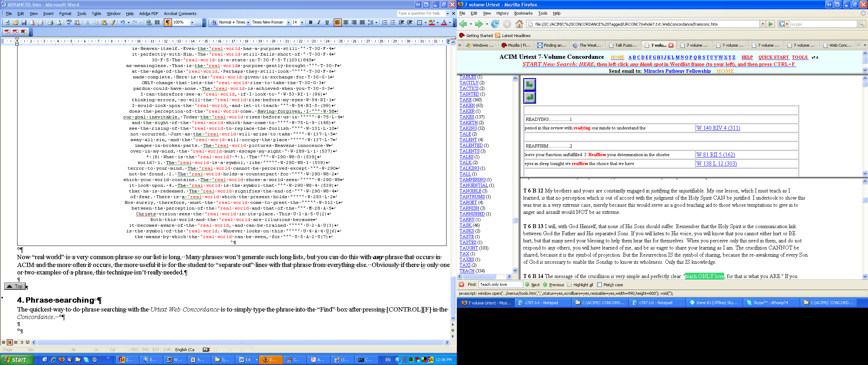
Task: Click Center alignment in Word toolbar
Action: 345,22
